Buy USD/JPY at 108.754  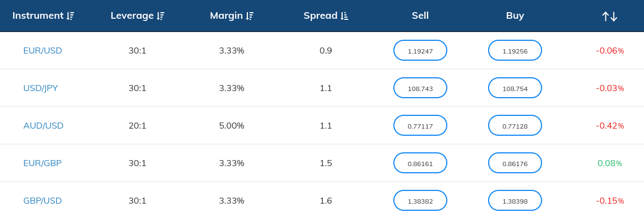[515, 88]
